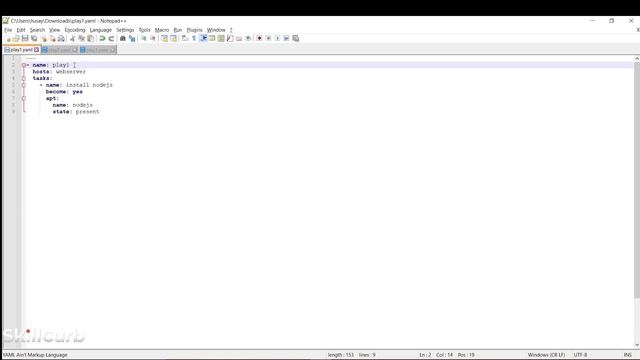
Task: Open the Tools menu
Action: tap(144, 30)
